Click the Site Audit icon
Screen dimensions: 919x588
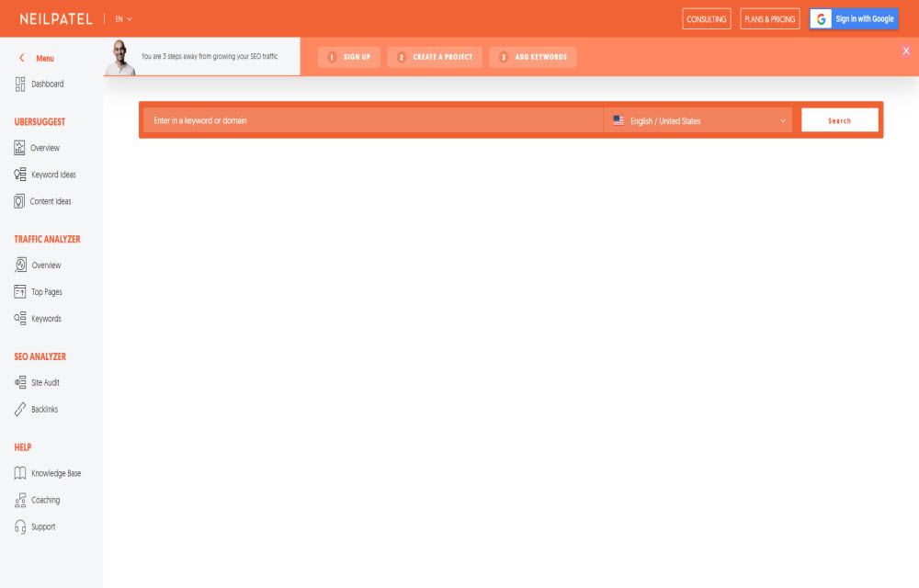[20, 382]
